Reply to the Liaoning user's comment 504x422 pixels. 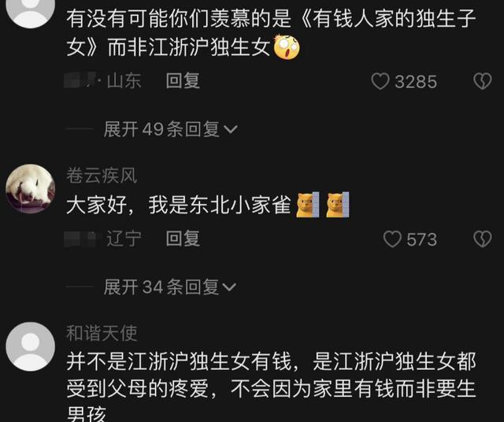pyautogui.click(x=183, y=239)
